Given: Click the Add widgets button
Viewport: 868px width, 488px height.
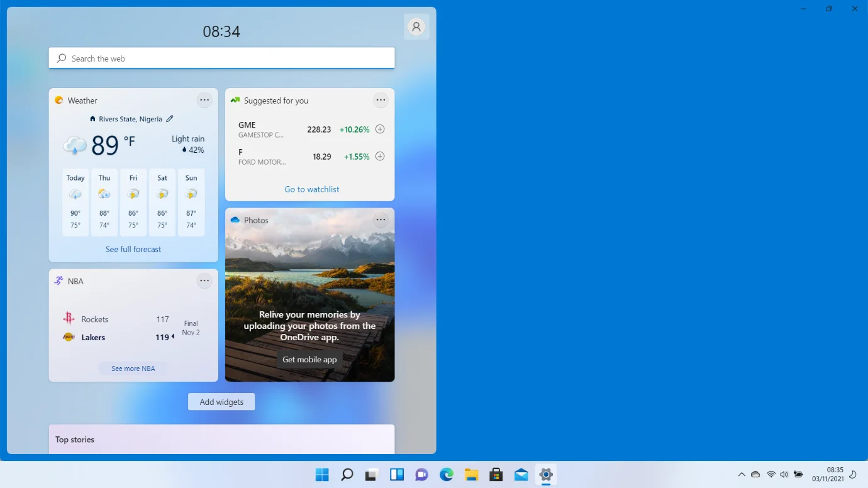Looking at the screenshot, I should click(221, 402).
